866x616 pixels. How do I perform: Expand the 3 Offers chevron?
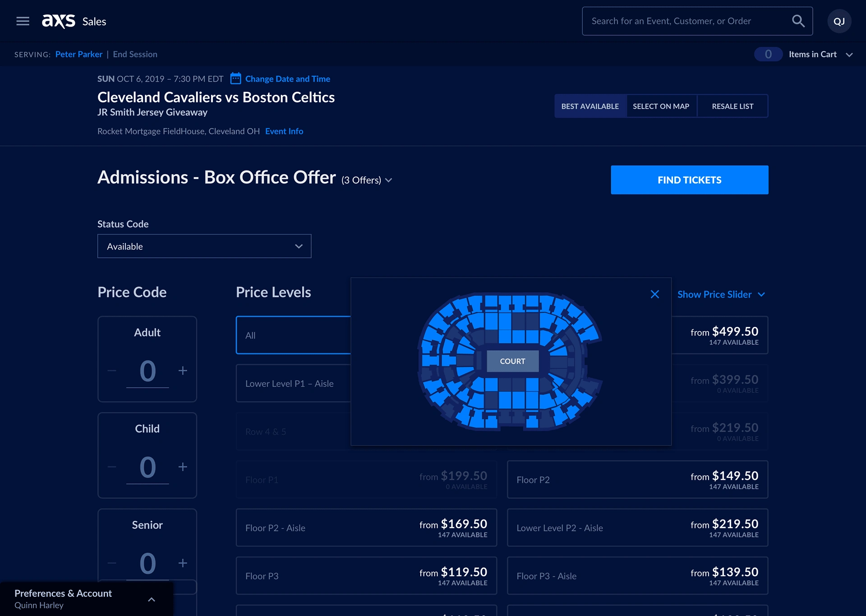click(388, 180)
